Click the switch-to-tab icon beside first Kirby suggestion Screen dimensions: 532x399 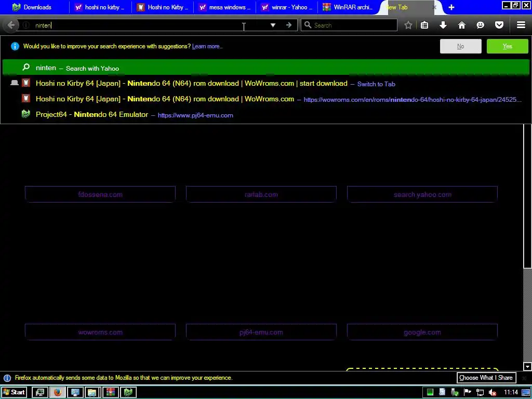[x=14, y=83]
